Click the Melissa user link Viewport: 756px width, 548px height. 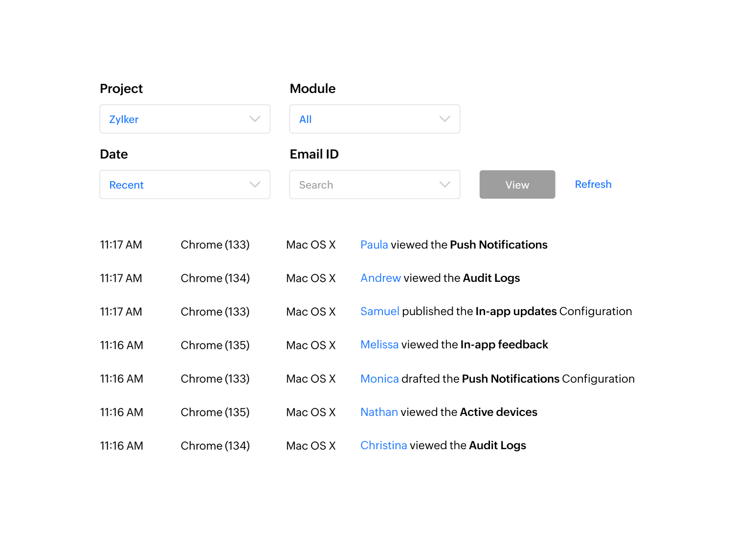[x=379, y=344]
